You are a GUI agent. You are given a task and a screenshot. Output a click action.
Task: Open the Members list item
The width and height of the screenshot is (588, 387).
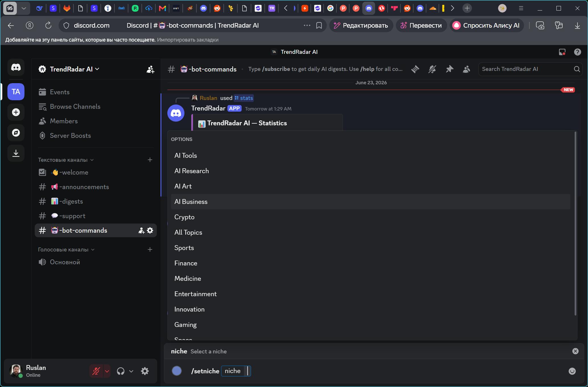[x=96, y=121]
